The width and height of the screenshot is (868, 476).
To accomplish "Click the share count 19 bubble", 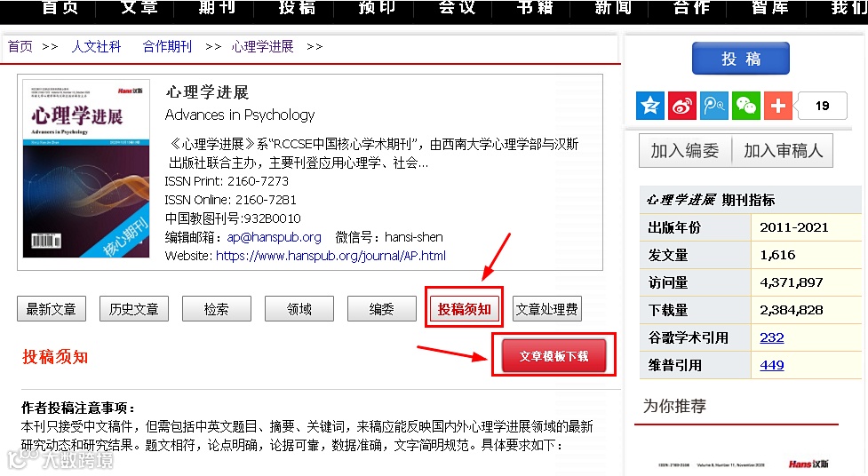I will tap(822, 106).
